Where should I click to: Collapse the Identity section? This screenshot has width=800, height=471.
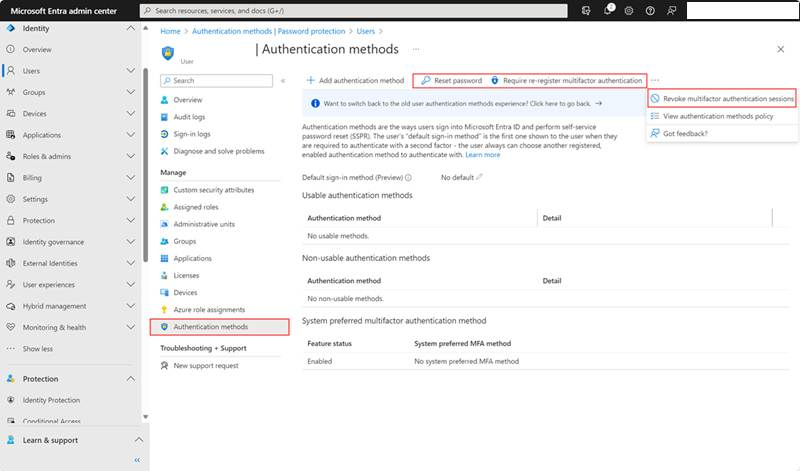click(131, 28)
